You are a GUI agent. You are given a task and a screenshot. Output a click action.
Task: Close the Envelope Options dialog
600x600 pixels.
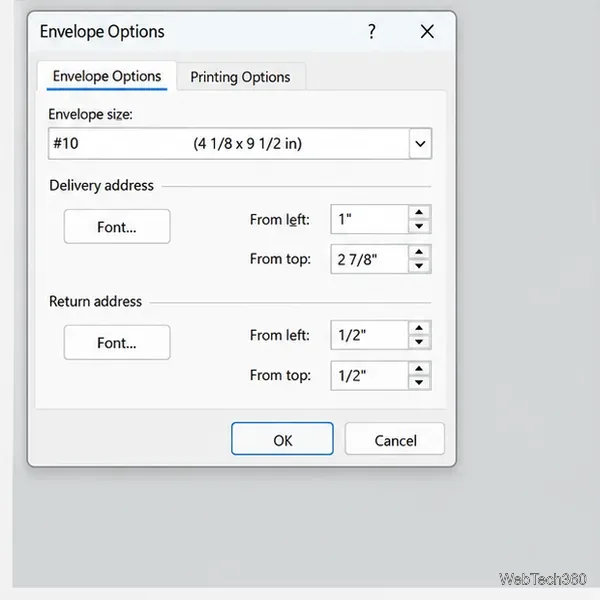[427, 31]
